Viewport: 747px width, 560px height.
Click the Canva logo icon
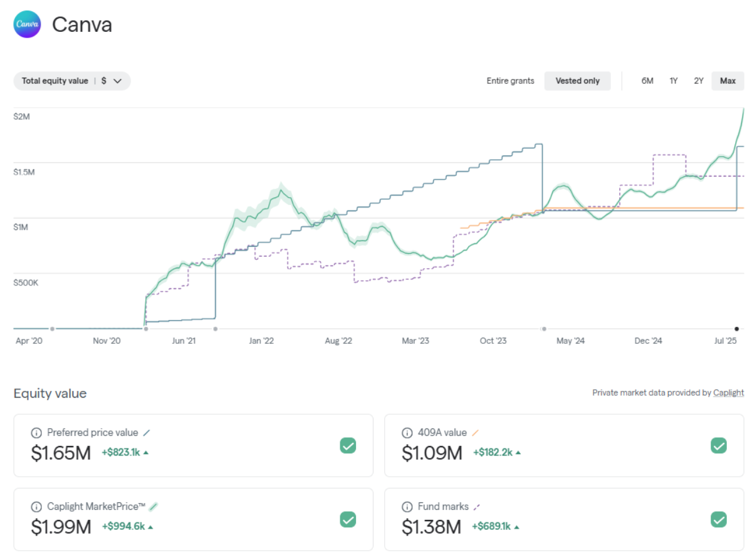point(27,25)
